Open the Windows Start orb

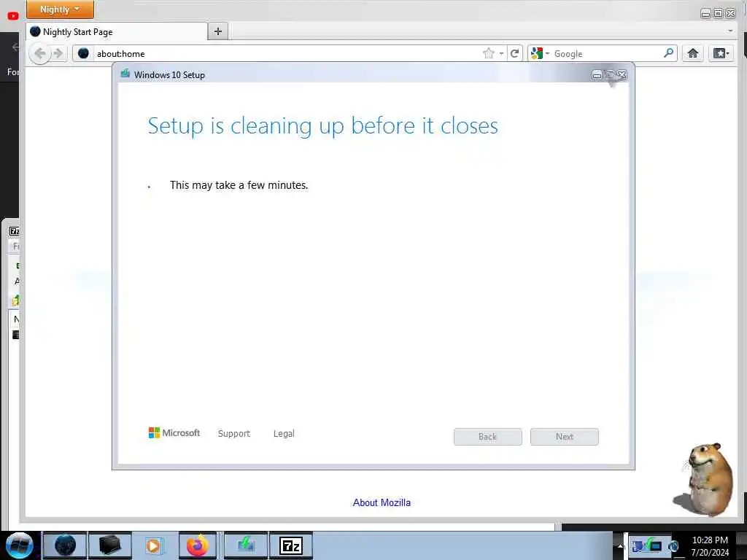tap(20, 545)
